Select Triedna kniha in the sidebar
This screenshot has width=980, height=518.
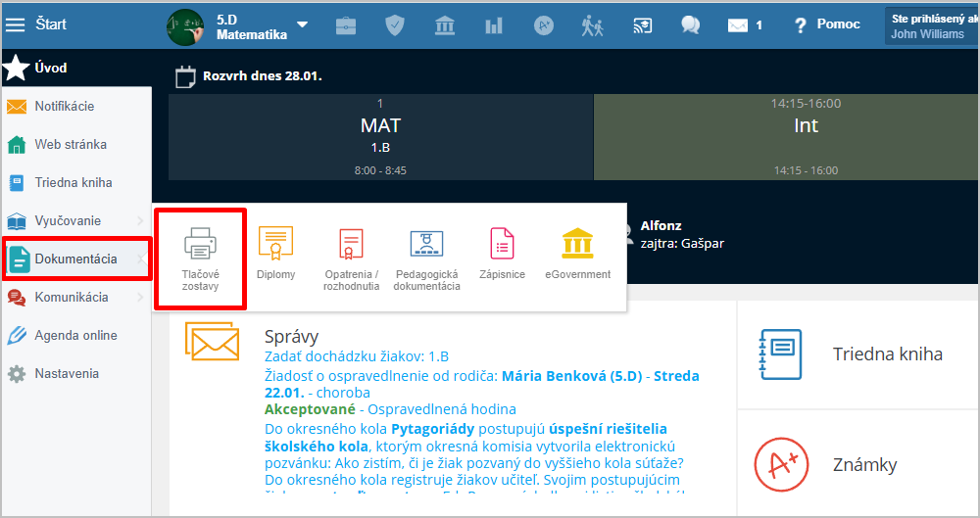[73, 183]
